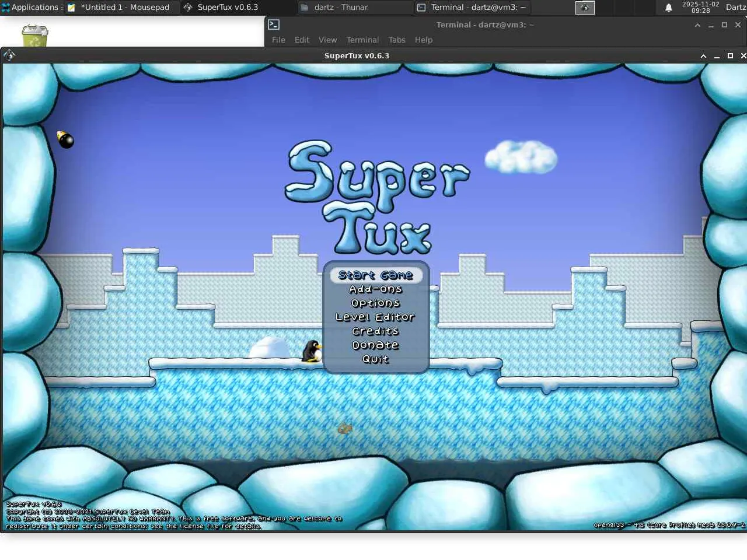Click the panel clock showing 09:28
The height and width of the screenshot is (560, 747).
(700, 8)
